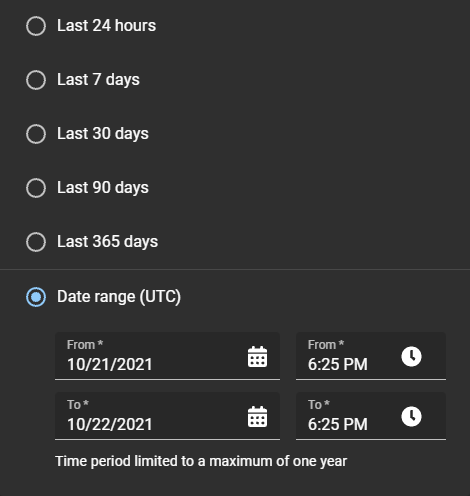Click the "Last 24 hours" label text

(x=106, y=26)
